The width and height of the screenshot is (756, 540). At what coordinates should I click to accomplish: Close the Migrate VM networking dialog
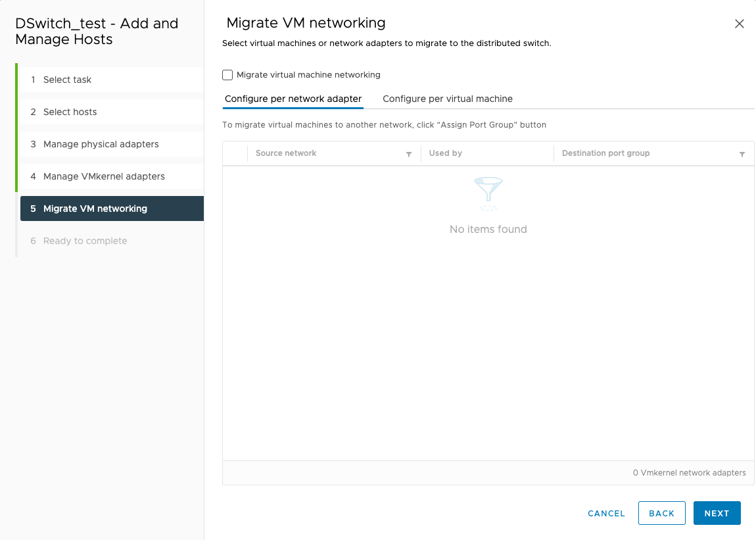coord(739,23)
